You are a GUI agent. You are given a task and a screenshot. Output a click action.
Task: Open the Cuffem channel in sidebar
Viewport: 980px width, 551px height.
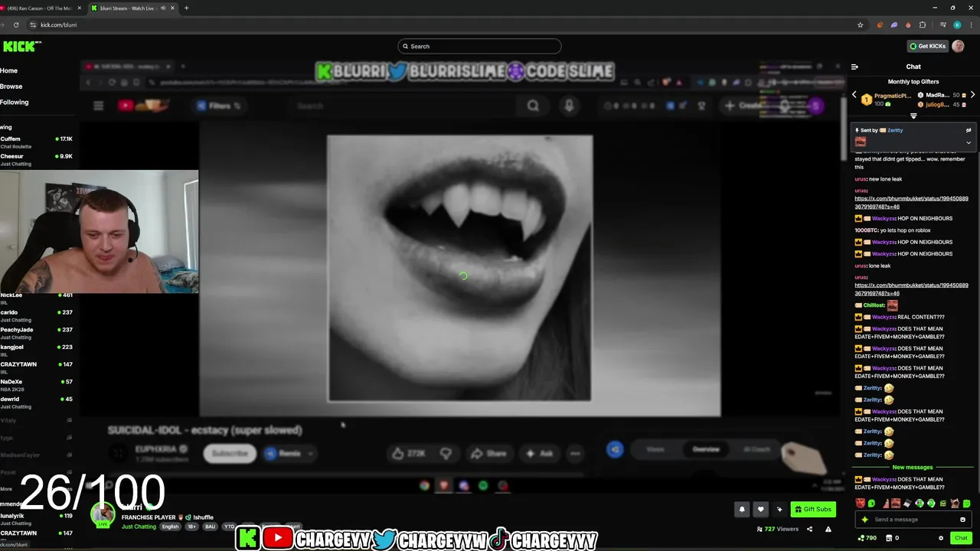point(37,142)
